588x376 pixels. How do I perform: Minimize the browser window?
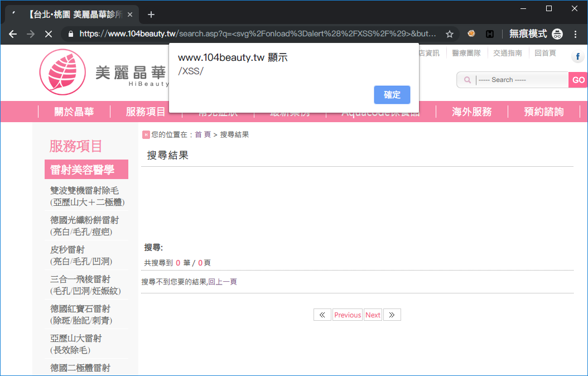523,8
